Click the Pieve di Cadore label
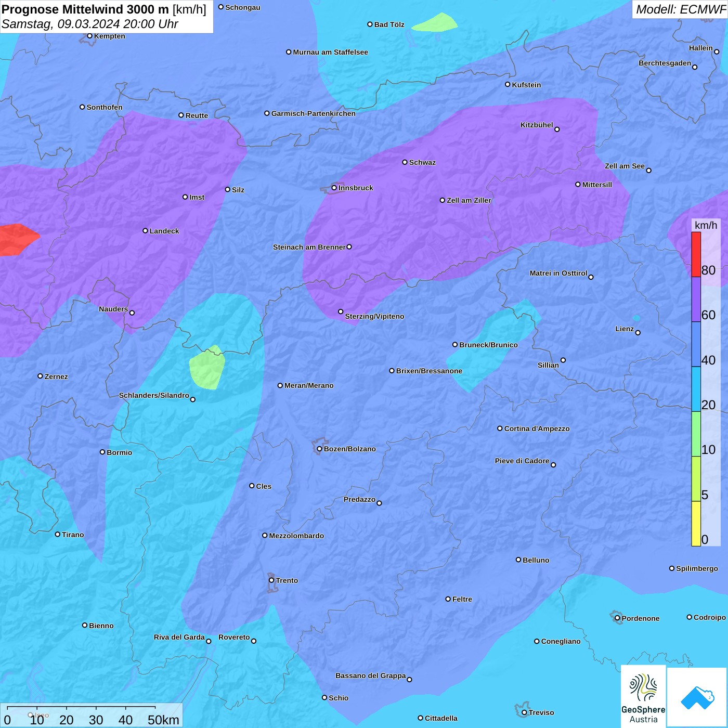728x728 pixels. pos(522,461)
